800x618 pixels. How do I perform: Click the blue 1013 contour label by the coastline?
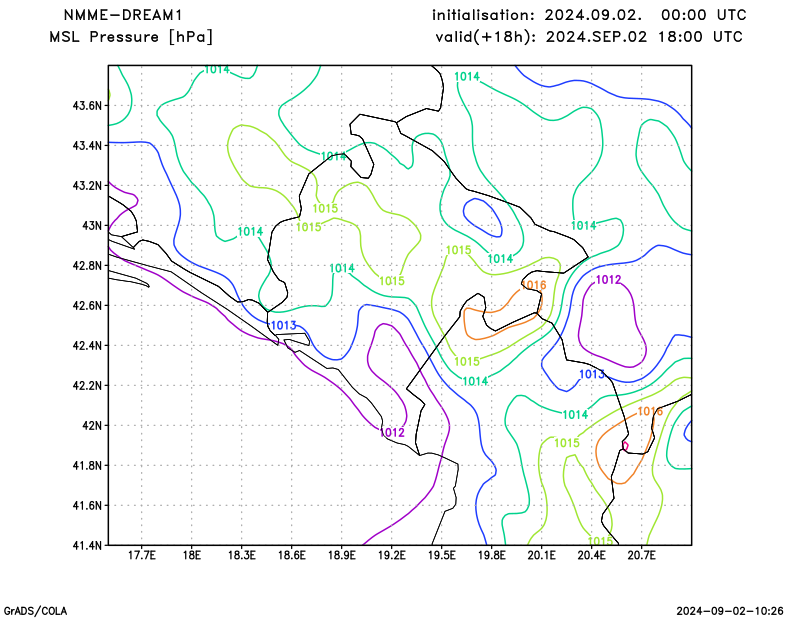pos(284,325)
